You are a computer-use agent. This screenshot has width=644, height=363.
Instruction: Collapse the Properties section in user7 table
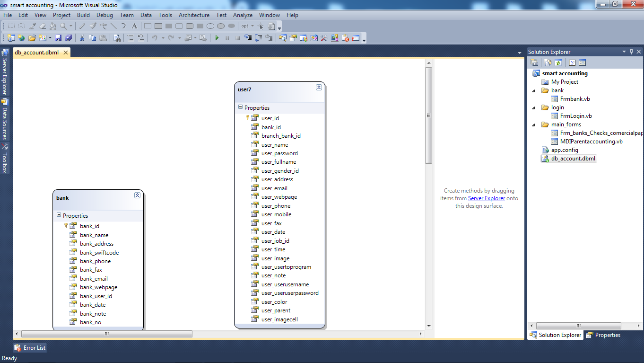tap(240, 107)
